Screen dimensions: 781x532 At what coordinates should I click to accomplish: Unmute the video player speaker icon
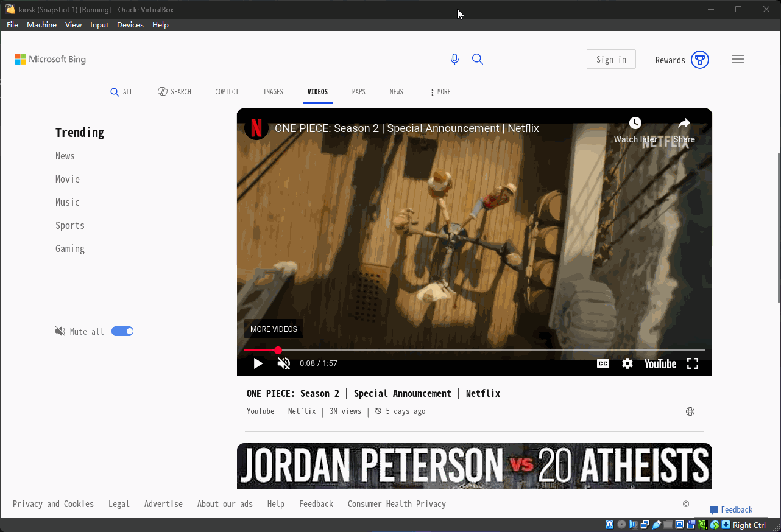pos(284,363)
